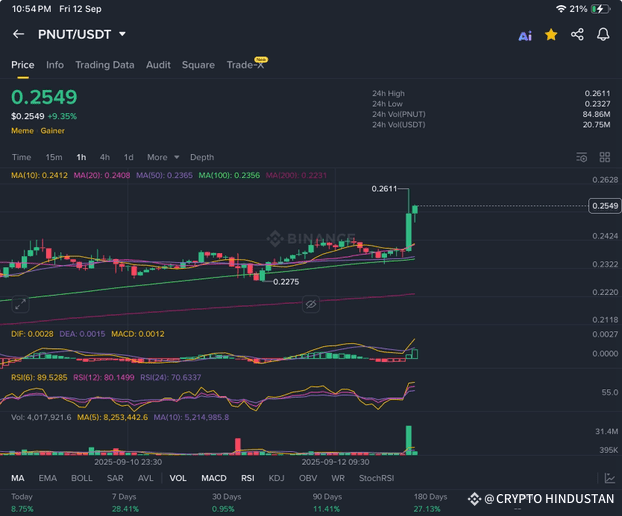622x516 pixels.
Task: Expand the More intervals dropdown
Action: point(163,157)
